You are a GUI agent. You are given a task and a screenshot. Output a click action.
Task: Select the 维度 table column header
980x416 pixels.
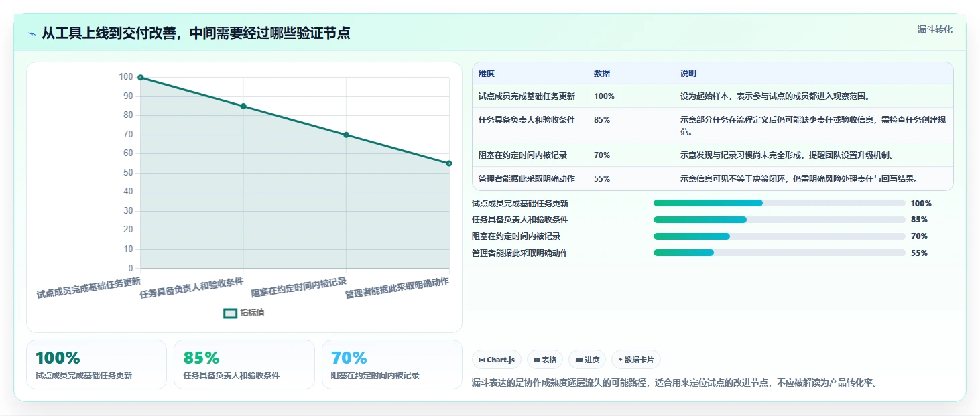coord(487,74)
